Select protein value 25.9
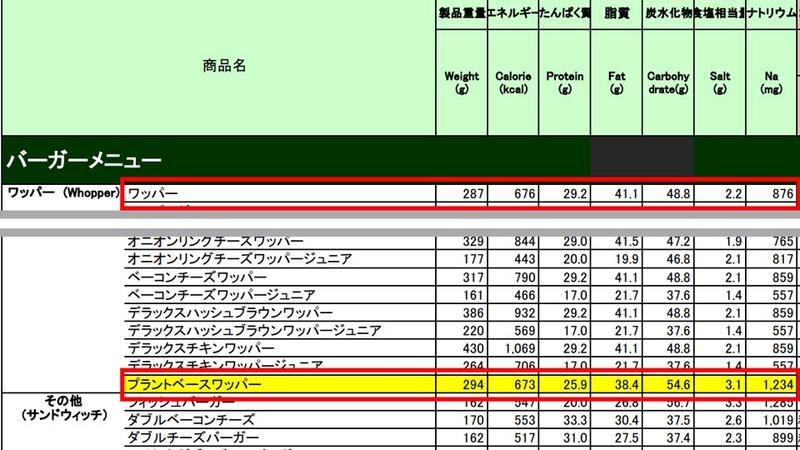This screenshot has width=800, height=450. pos(575,385)
